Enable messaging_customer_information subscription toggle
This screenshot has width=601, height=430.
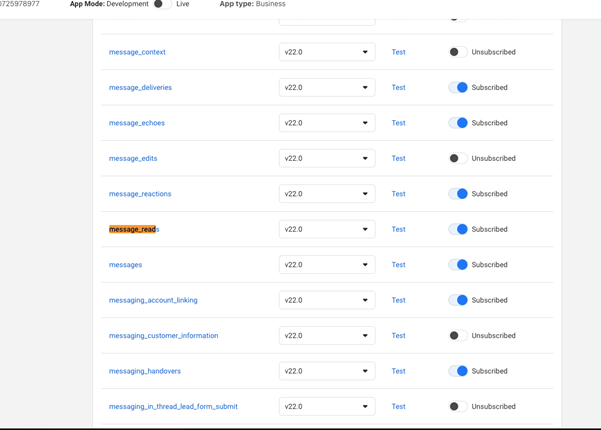tap(458, 335)
